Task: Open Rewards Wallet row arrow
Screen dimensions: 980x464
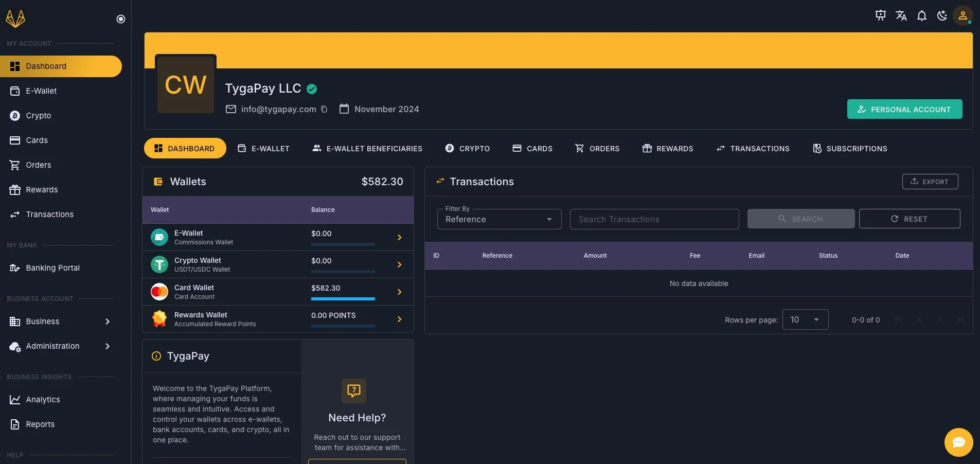Action: pyautogui.click(x=399, y=319)
